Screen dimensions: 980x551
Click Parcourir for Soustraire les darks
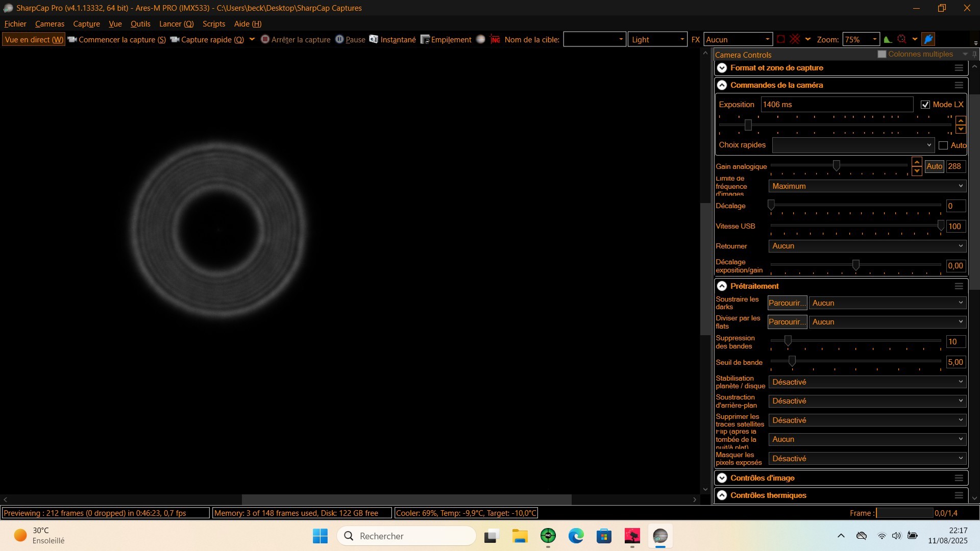(x=787, y=303)
